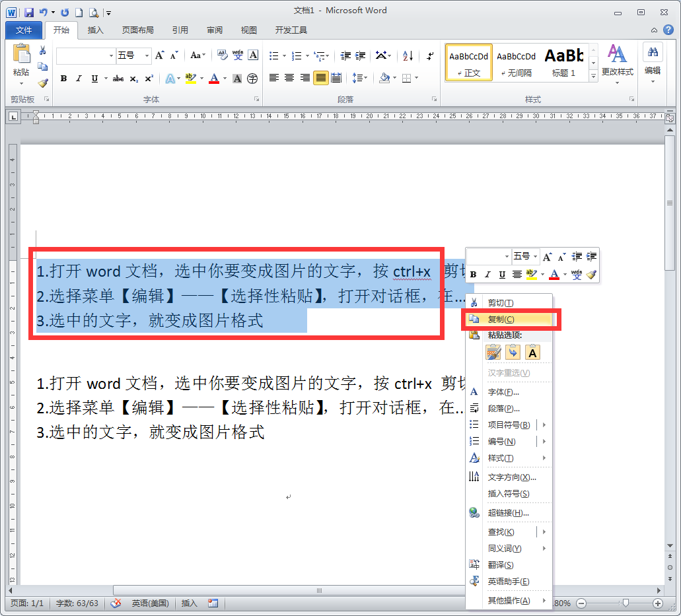Choose 字体(F)... in context menu
Screen dimensions: 681x616
(x=509, y=392)
